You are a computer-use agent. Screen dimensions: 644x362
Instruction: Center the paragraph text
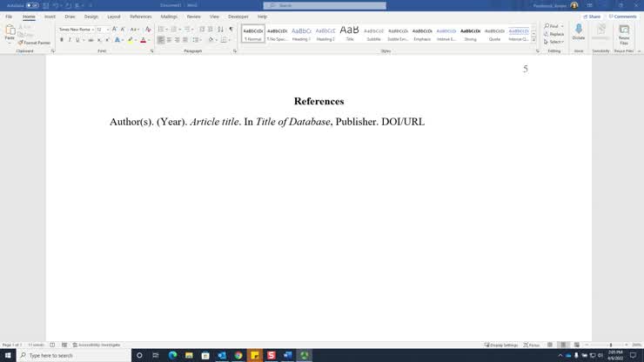click(169, 40)
